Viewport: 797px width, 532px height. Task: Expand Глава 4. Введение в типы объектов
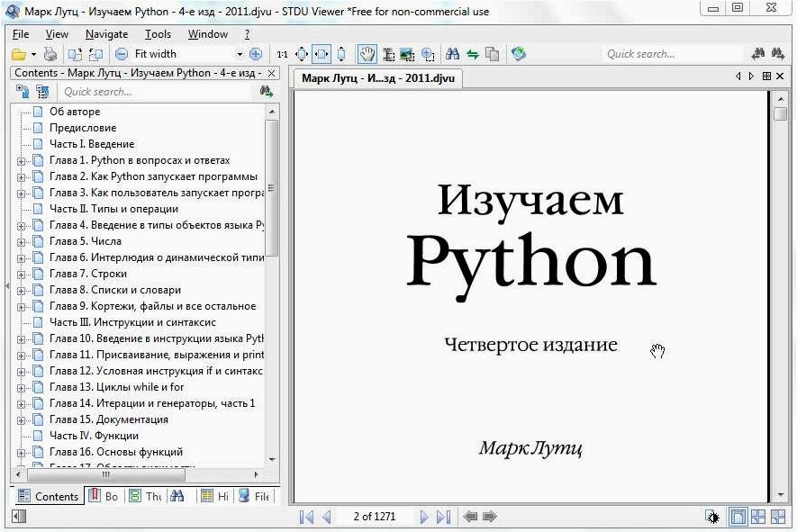21,226
